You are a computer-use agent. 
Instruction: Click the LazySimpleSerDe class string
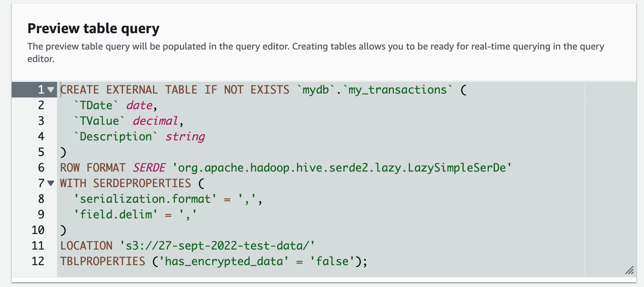coord(342,168)
